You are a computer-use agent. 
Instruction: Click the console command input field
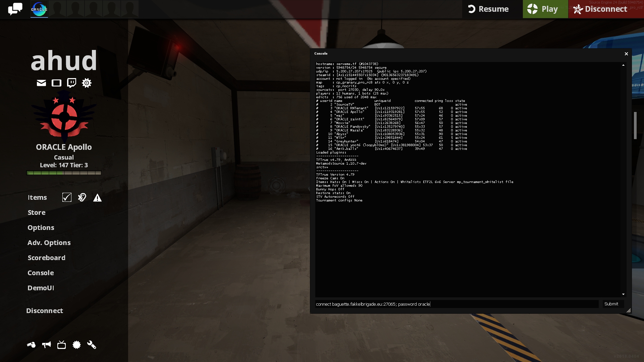pos(457,304)
